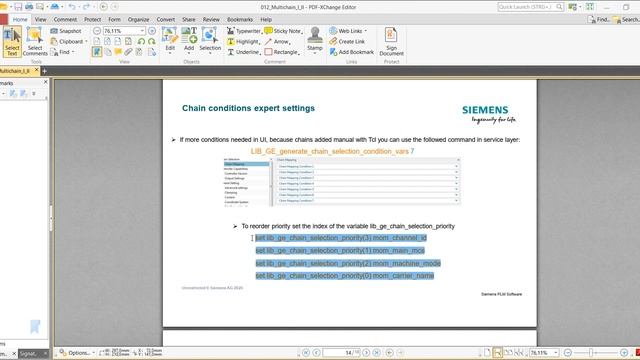640x360 pixels.
Task: Rotate the view clockwise
Action: click(152, 41)
